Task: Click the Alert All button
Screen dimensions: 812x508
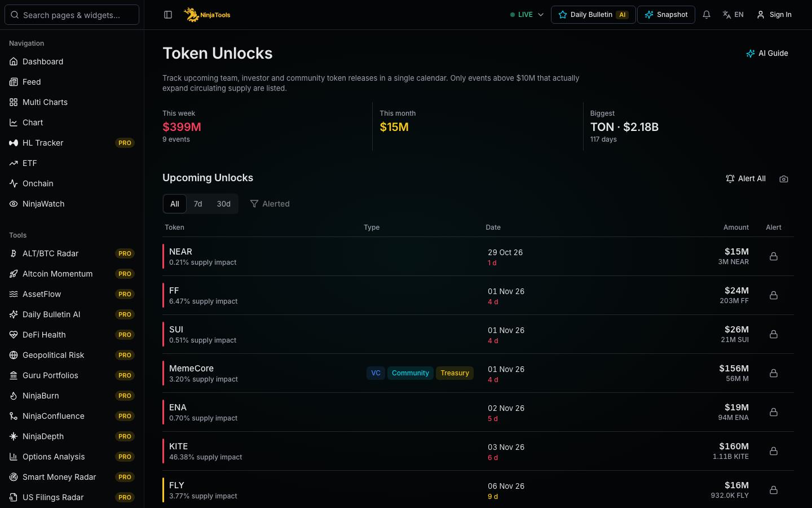Action: coord(745,178)
